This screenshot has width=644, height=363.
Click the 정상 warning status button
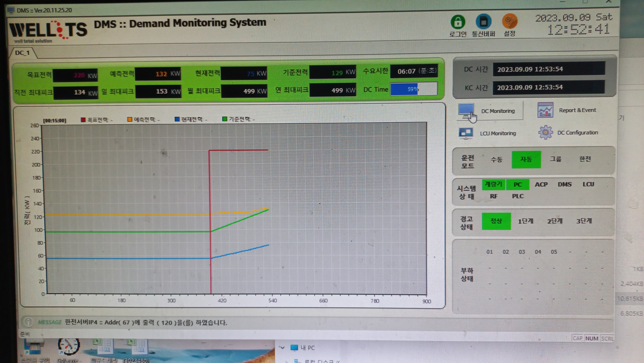[496, 221]
